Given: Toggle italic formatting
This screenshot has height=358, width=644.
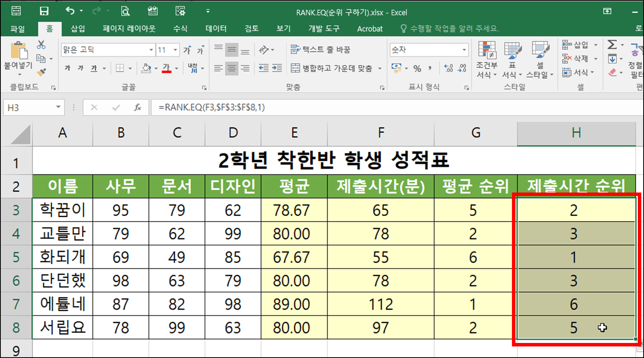Looking at the screenshot, I should 80,68.
